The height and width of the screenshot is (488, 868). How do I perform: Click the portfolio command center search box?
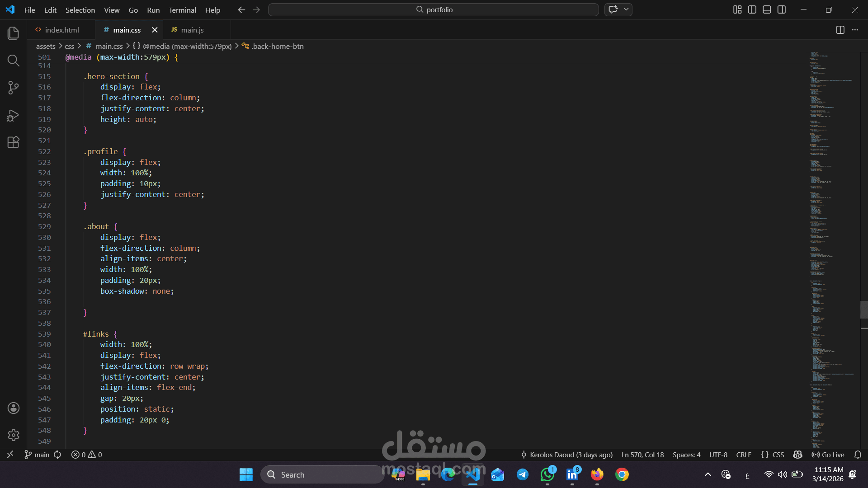coord(433,9)
